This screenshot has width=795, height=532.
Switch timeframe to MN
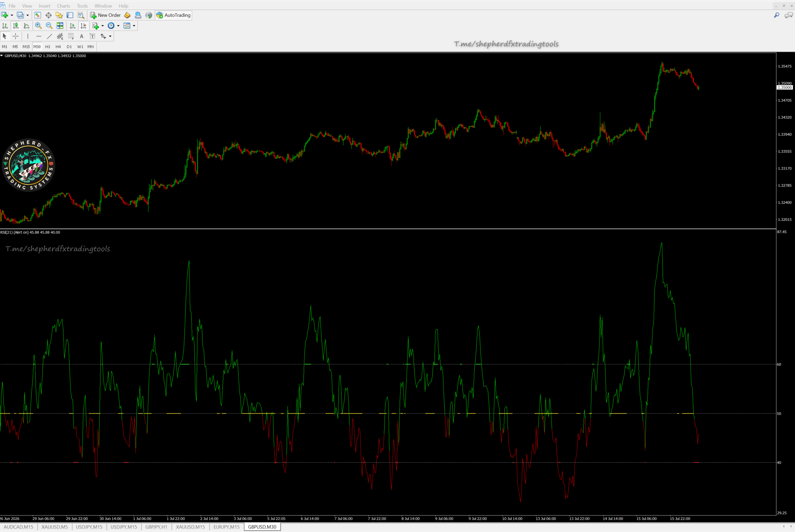[x=91, y=47]
